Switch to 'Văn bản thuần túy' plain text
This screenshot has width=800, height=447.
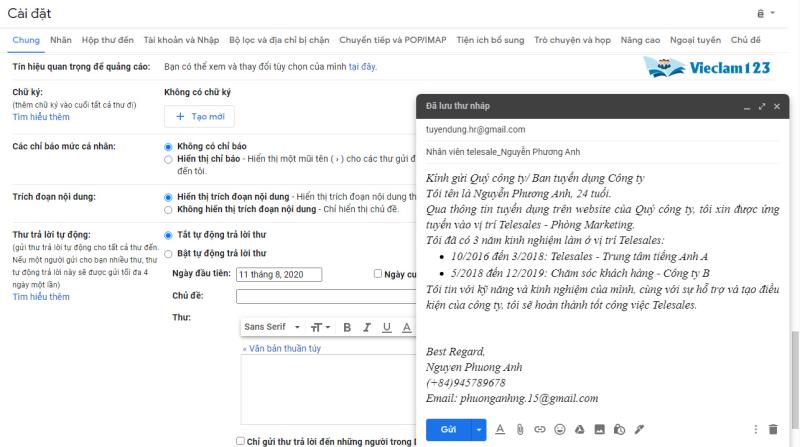tap(282, 349)
